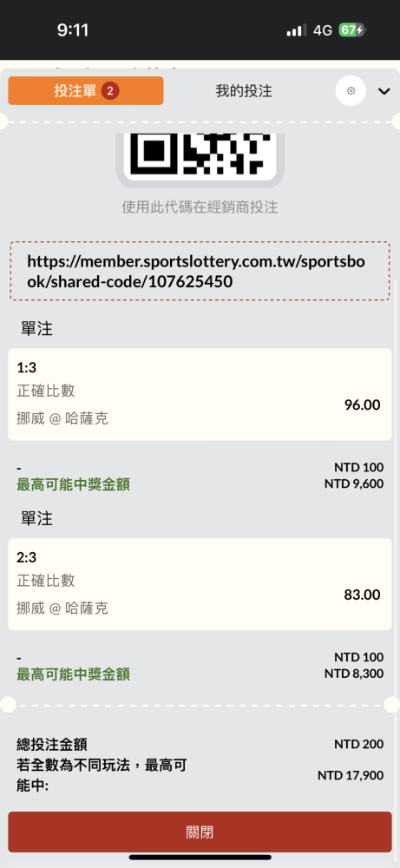This screenshot has width=400, height=868.
Task: Switch to the 投注單 tab
Action: [x=86, y=91]
